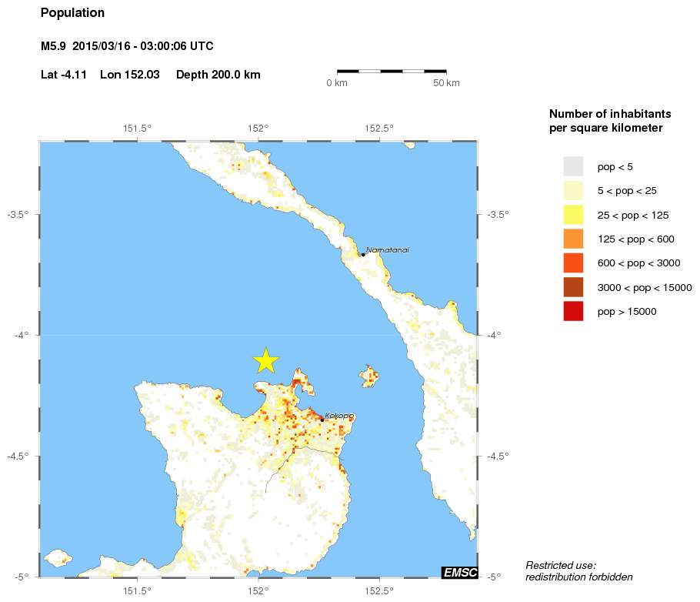Select the '5 < pop < 25' swatch
Image resolution: width=700 pixels, height=602 pixels.
[x=573, y=190]
